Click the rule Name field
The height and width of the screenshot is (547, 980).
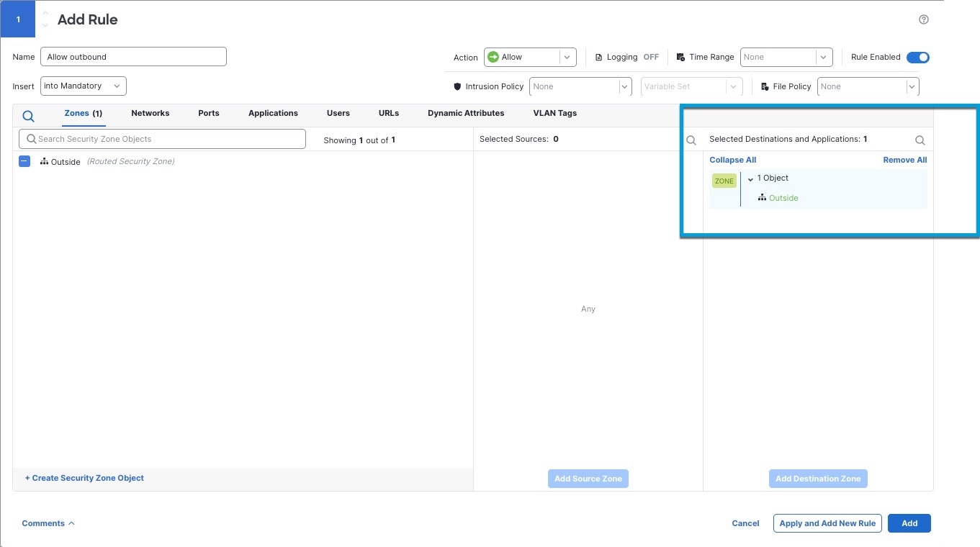[x=133, y=56]
